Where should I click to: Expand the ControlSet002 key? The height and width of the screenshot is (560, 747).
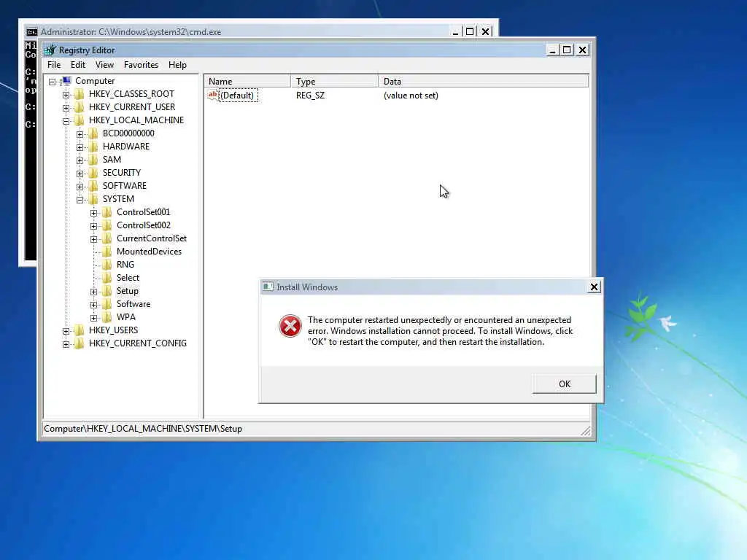coord(93,226)
